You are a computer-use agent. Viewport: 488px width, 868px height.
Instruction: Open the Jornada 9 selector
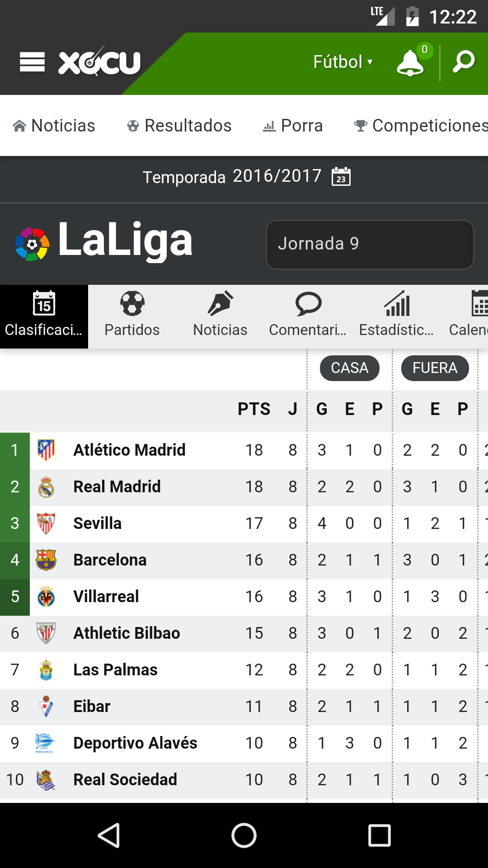(x=370, y=245)
